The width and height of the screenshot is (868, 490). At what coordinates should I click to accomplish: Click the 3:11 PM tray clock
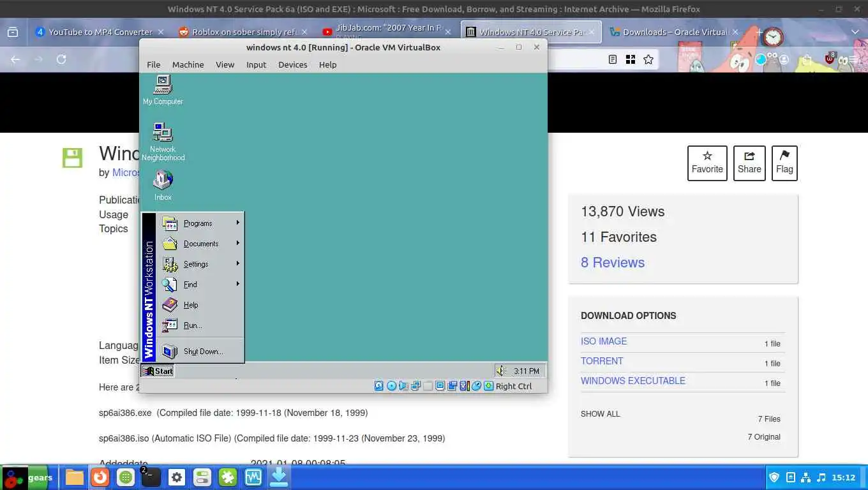(x=527, y=371)
